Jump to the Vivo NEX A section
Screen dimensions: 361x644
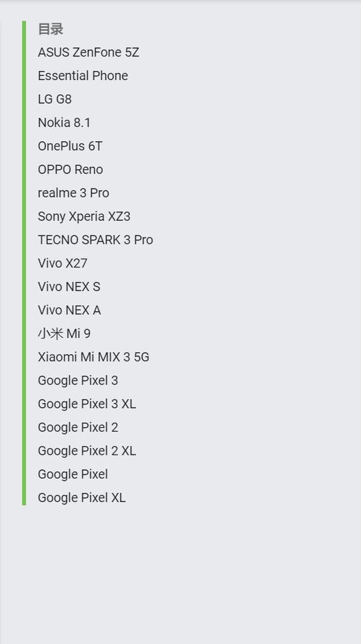click(70, 310)
